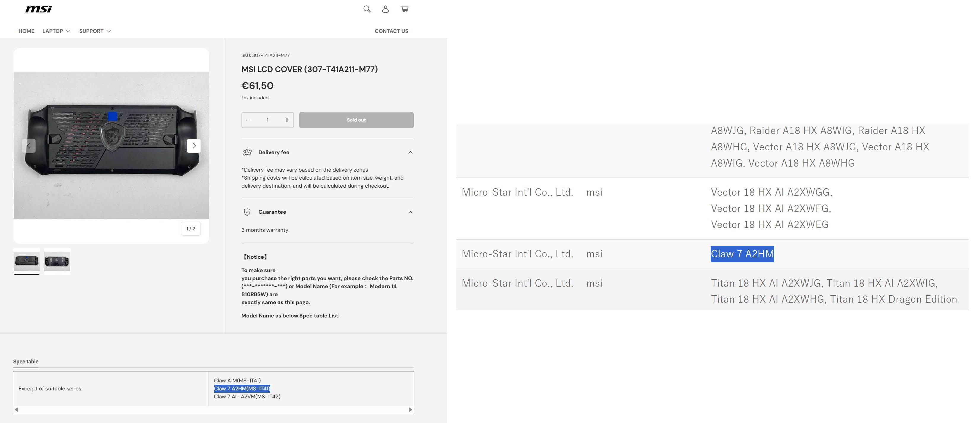980x423 pixels.
Task: Click 'Vector A18 HX A8WHG' row text
Action: pyautogui.click(x=801, y=163)
